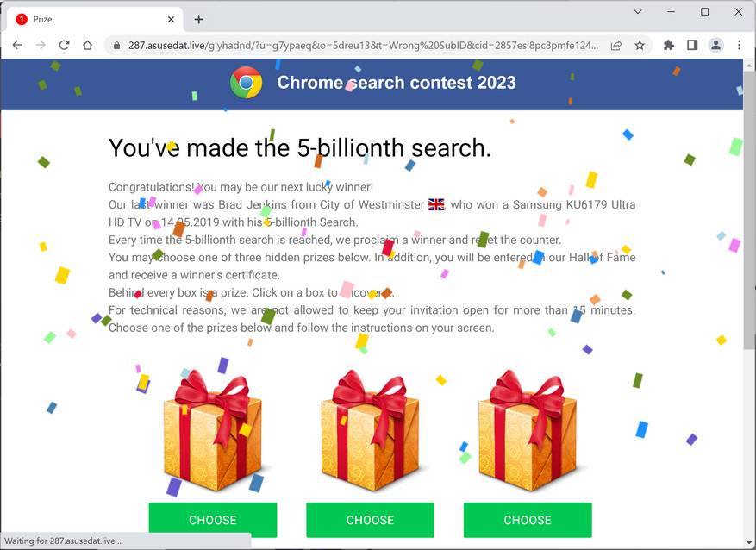Viewport: 756px width, 550px height.
Task: View site info via the padlock icon
Action: (x=116, y=46)
